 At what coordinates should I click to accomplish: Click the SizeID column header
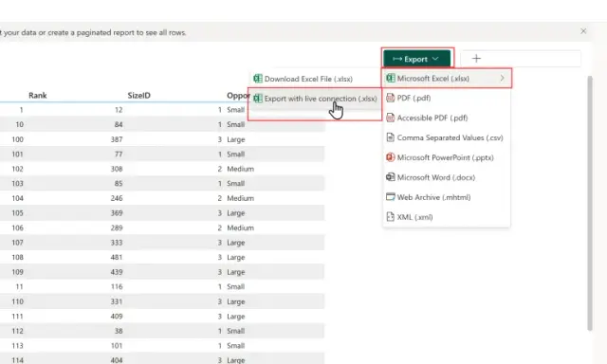click(x=139, y=95)
